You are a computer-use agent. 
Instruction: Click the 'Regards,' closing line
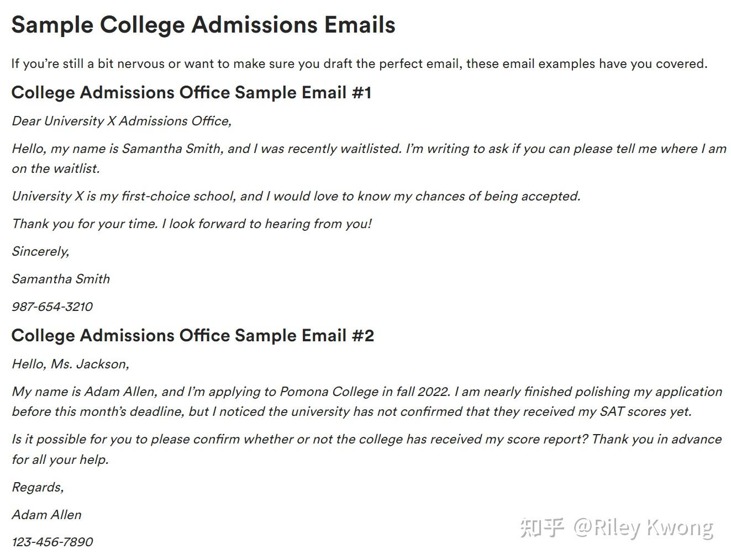38,487
